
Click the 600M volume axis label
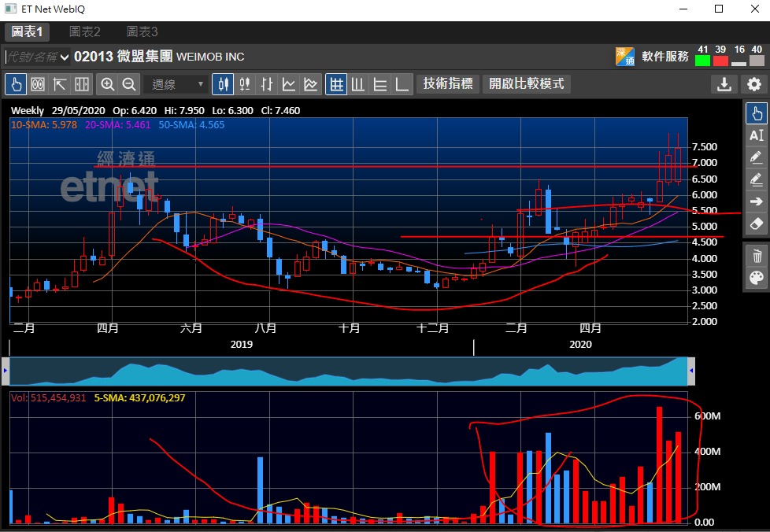pos(707,416)
